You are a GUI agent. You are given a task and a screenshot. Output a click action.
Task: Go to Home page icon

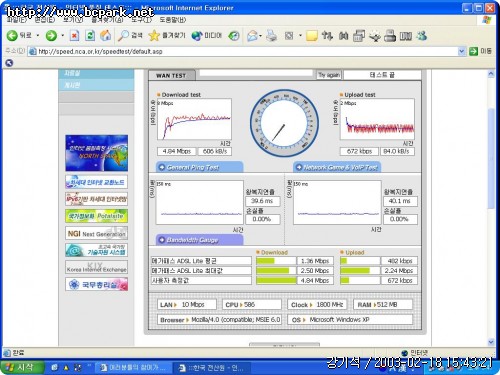(x=106, y=35)
